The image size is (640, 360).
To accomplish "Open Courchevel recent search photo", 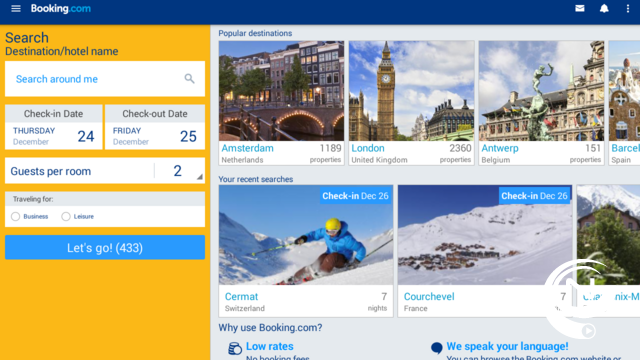I will click(485, 235).
